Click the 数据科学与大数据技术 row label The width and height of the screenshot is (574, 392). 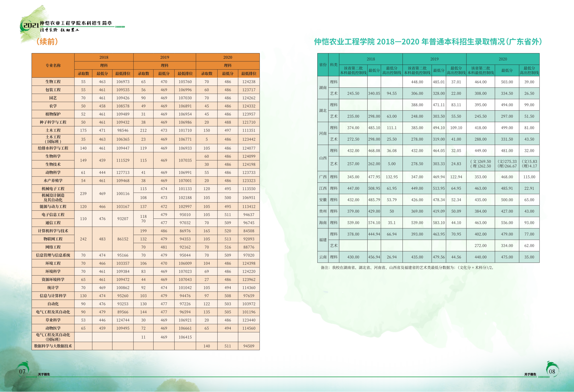[53, 346]
